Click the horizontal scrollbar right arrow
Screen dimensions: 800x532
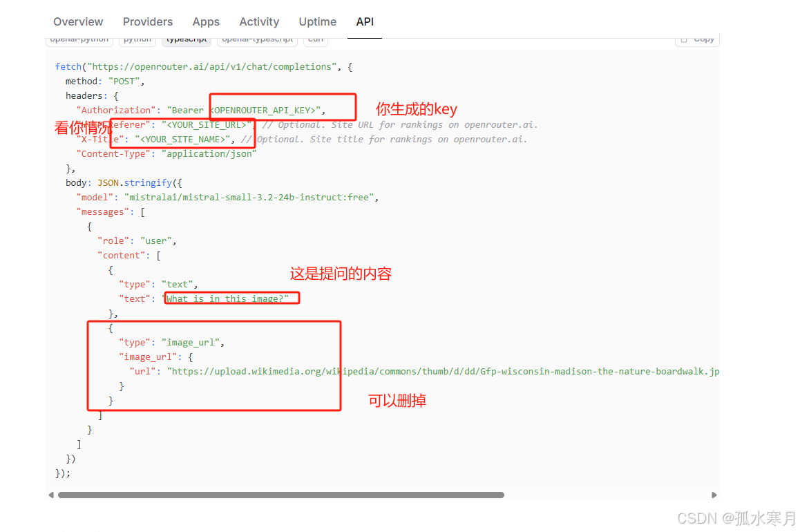coord(714,495)
